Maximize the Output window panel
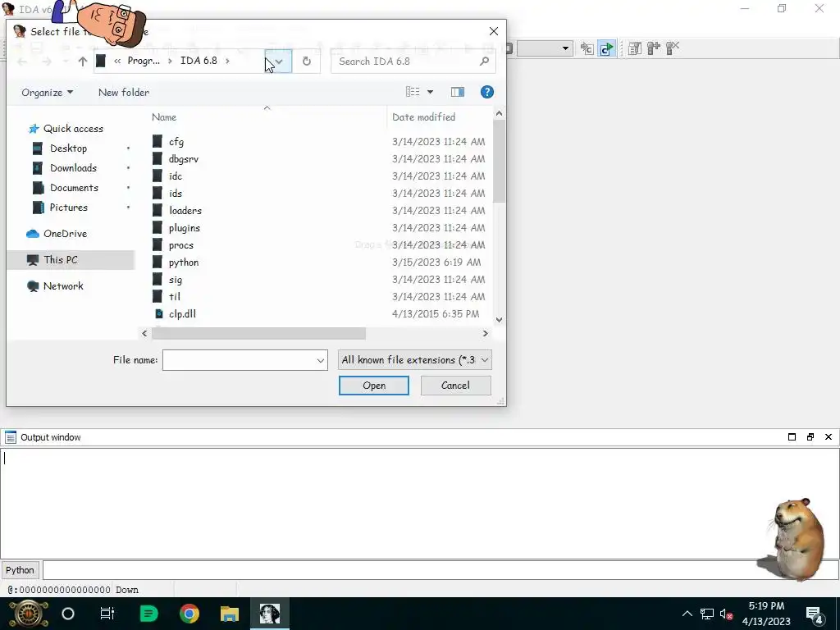Image resolution: width=840 pixels, height=630 pixels. [792, 437]
